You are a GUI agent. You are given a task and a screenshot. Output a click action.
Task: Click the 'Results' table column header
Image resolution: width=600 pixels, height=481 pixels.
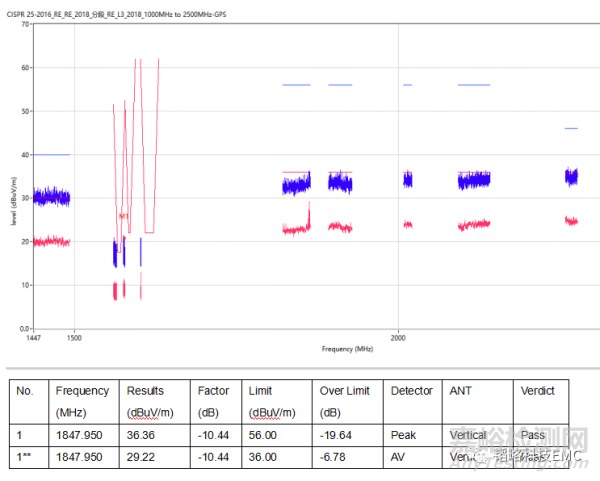point(145,391)
